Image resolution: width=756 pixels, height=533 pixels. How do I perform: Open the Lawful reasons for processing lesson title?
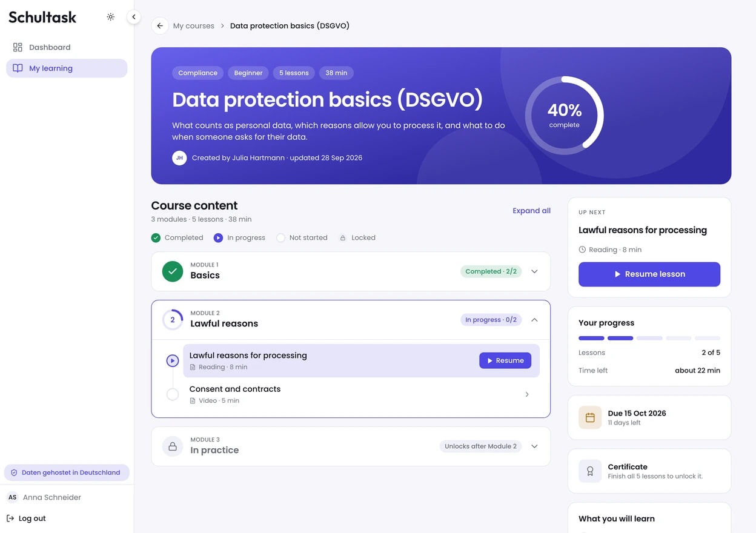point(248,356)
